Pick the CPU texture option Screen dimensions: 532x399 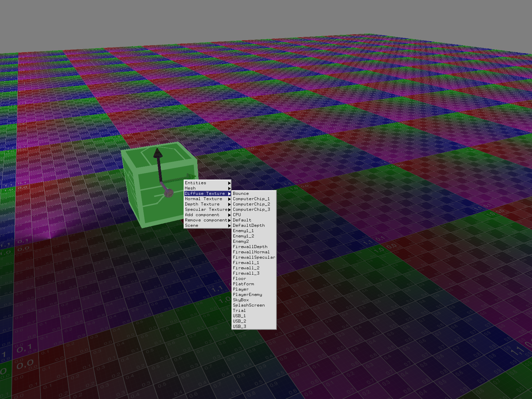237,215
